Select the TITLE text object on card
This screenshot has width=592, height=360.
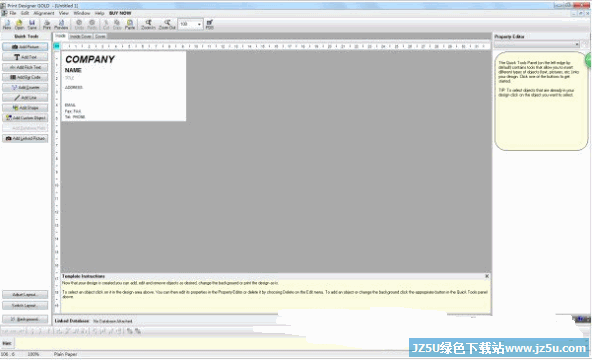[69, 78]
